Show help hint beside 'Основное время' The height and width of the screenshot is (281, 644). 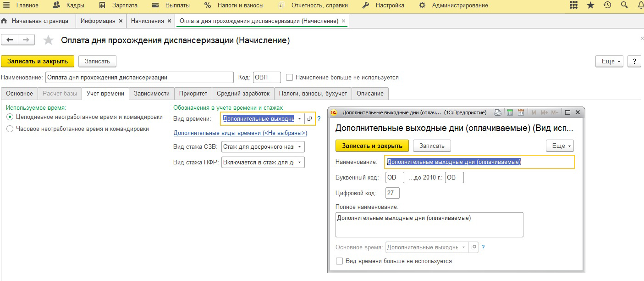[483, 247]
